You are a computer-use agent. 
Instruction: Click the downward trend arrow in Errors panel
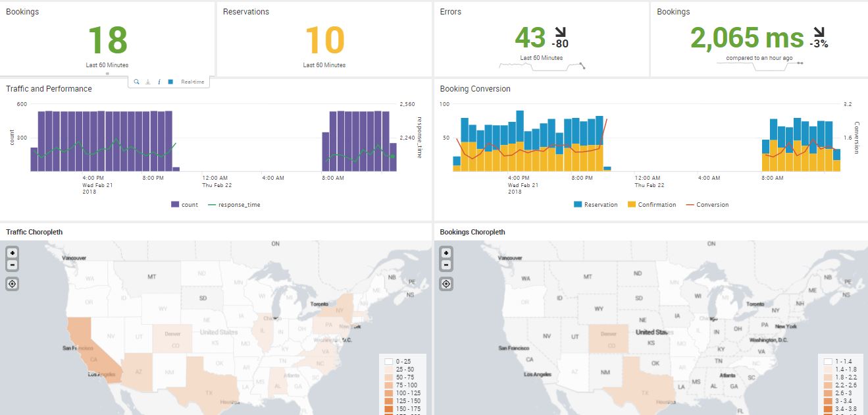(561, 32)
